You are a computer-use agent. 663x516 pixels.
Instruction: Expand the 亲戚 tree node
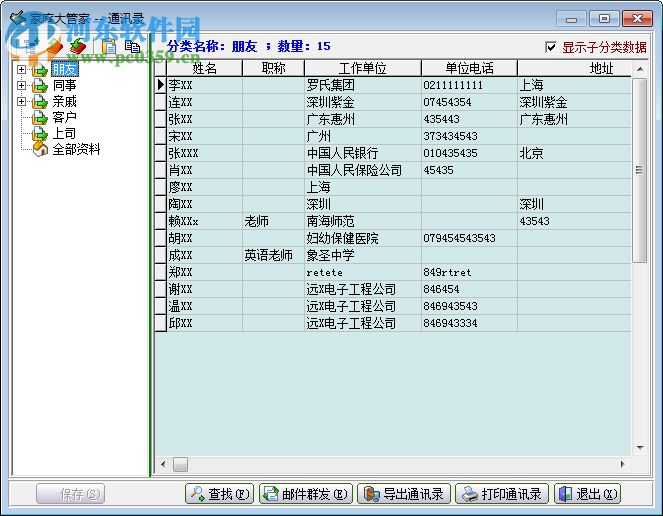coord(21,102)
